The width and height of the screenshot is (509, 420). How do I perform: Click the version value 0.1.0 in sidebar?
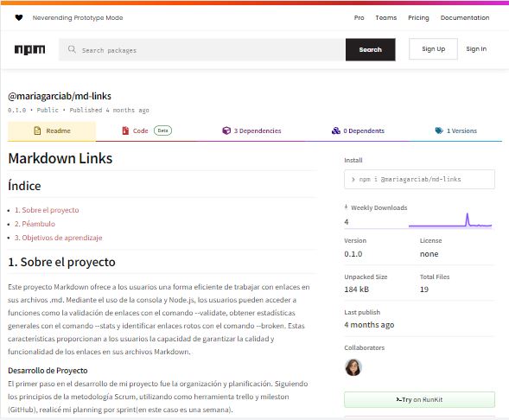[353, 254]
